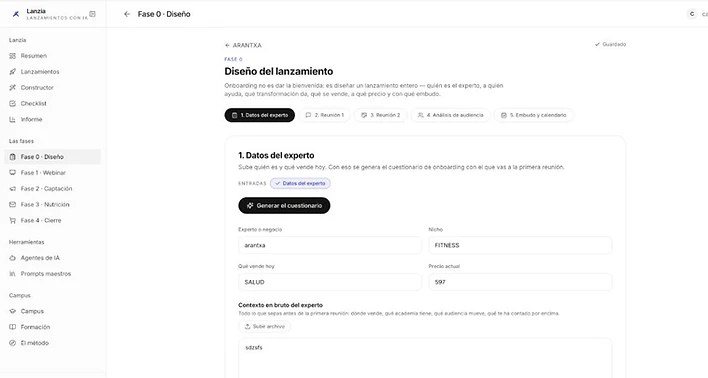
Task: Click the El método compass icon
Action: [13, 343]
